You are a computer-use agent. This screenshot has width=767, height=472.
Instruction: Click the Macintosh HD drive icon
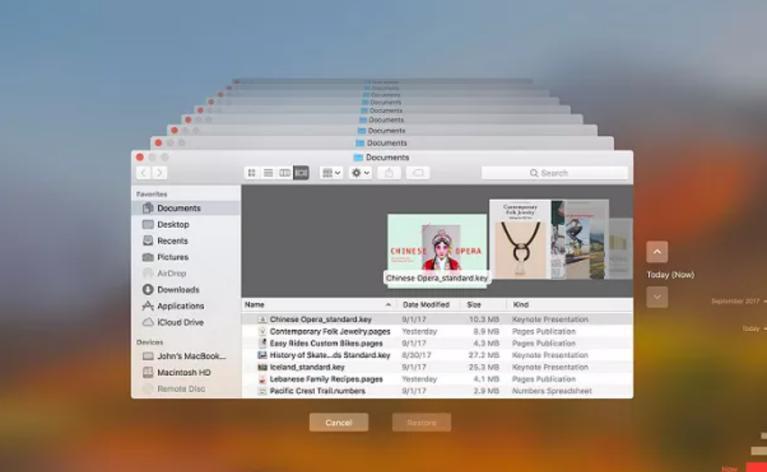[x=148, y=372]
